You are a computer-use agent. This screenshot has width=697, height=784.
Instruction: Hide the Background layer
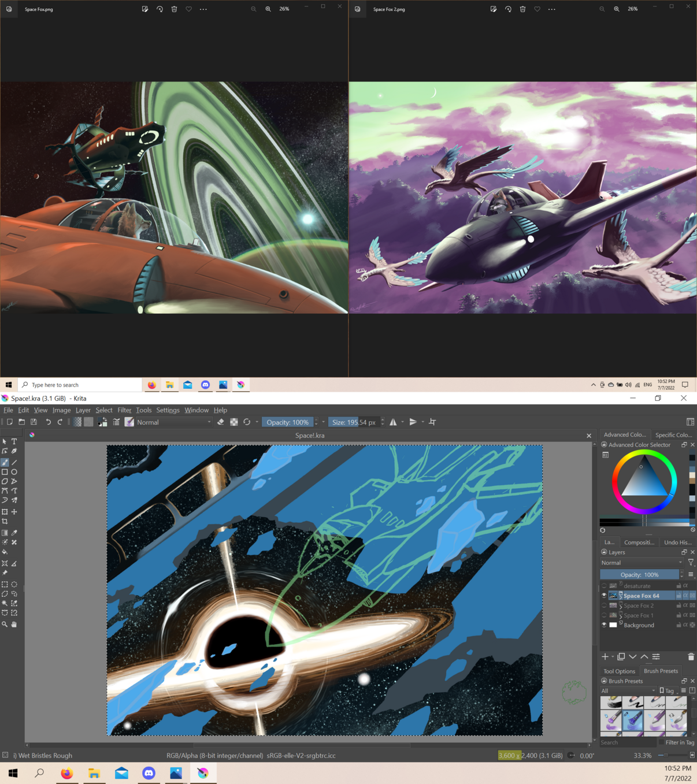pyautogui.click(x=604, y=625)
